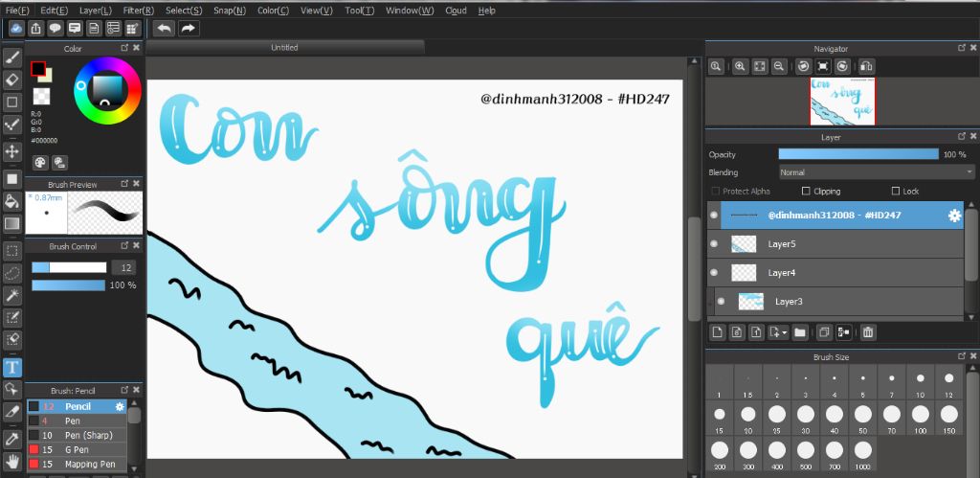Select the G Pen brush

pos(77,450)
